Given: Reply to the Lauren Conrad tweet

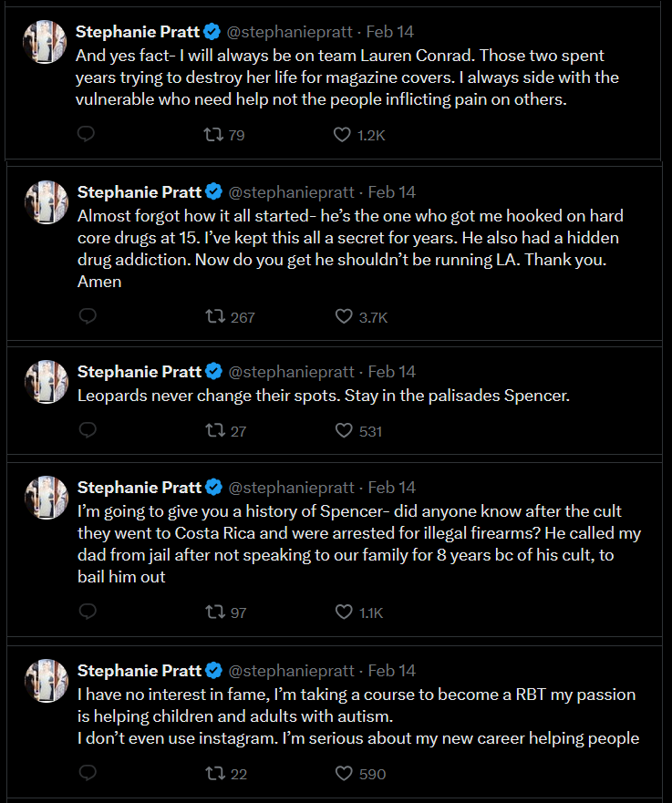Looking at the screenshot, I should (x=86, y=134).
